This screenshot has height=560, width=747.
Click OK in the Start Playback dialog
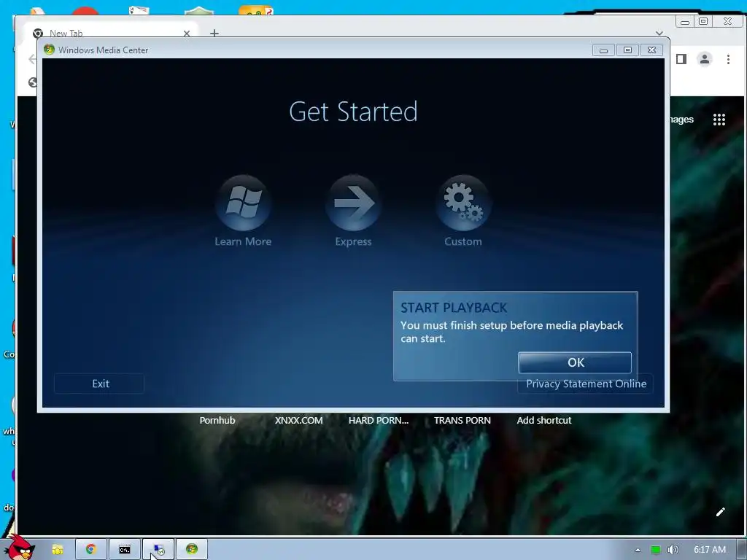coord(575,362)
